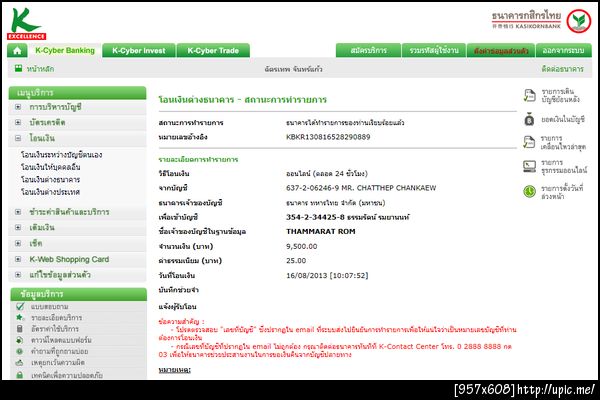Screen dimensions: 600x400
Task: Click the เมนูบริการ panel header
Action: pyautogui.click(x=77, y=93)
